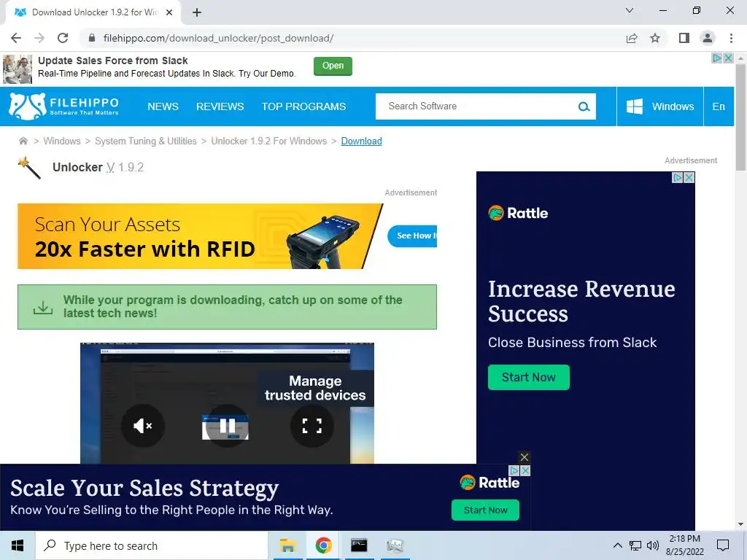Close the Download Unlocker tab
This screenshot has width=747, height=560.
169,12
